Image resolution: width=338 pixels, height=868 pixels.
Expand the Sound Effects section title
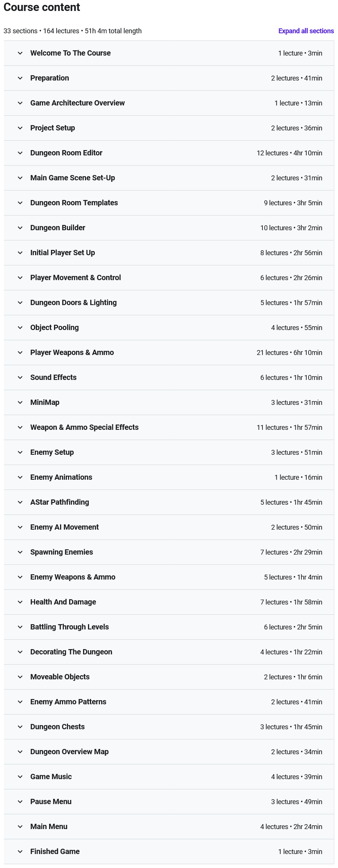tap(53, 377)
